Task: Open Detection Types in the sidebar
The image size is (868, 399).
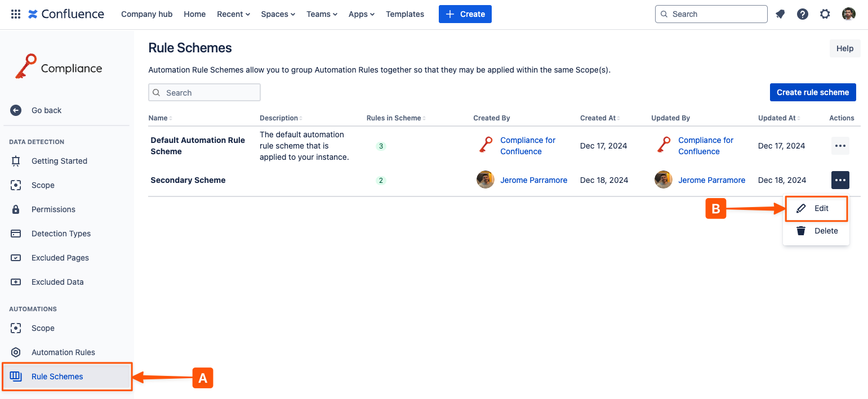Action: click(61, 234)
